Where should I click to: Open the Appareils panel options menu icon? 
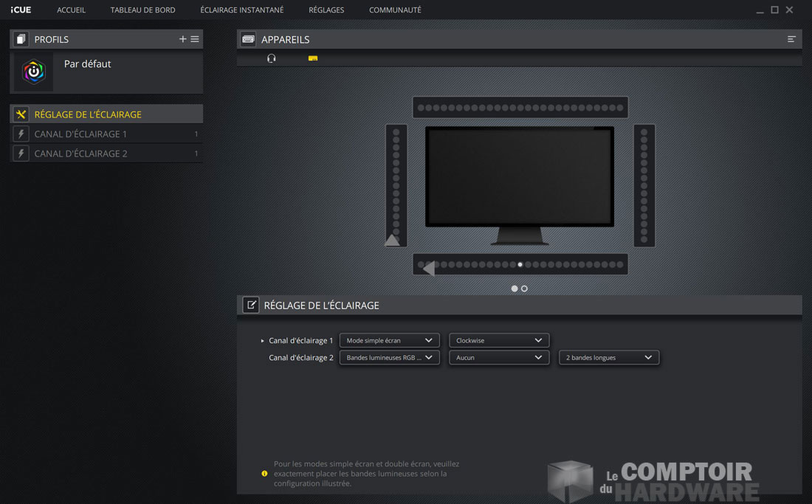(x=791, y=39)
